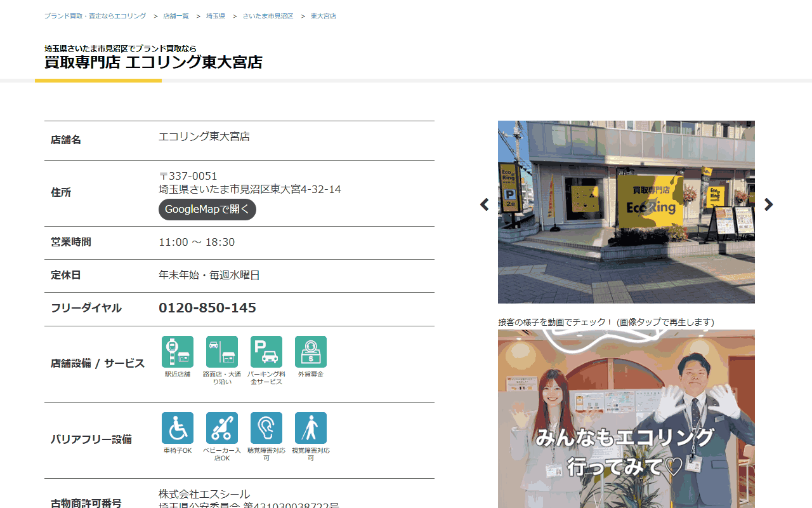
Task: Open the GoogleMapで開く button
Action: point(207,210)
